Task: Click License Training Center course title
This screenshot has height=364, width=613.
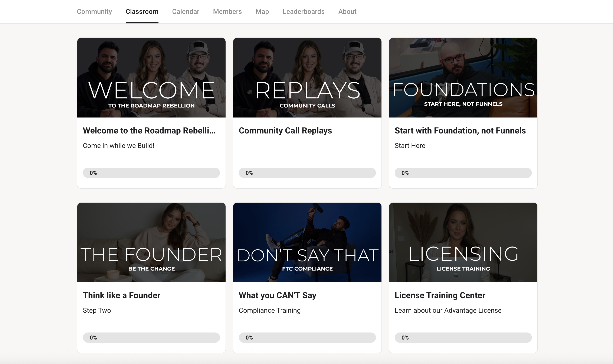Action: 440,295
